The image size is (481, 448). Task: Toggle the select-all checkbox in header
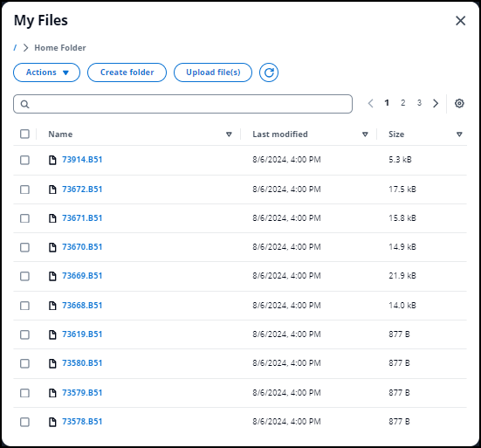(x=24, y=134)
